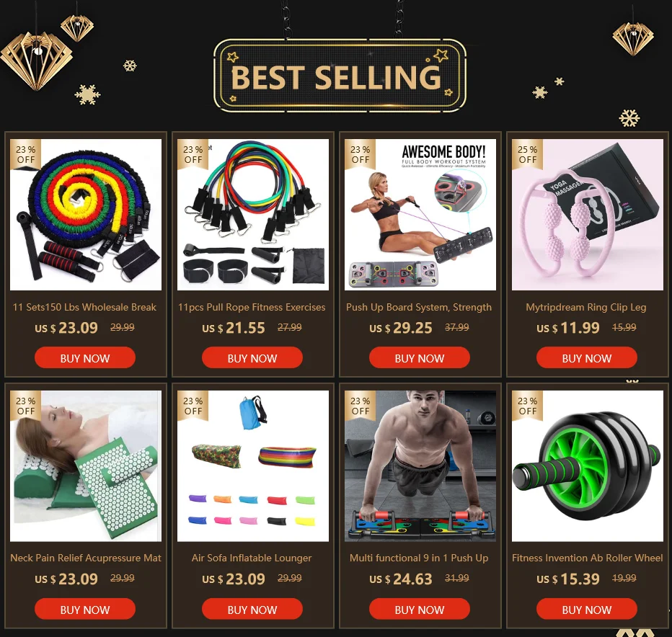Buy the Multi functional 9 in 1 Push Up
672x637 pixels.
click(419, 609)
